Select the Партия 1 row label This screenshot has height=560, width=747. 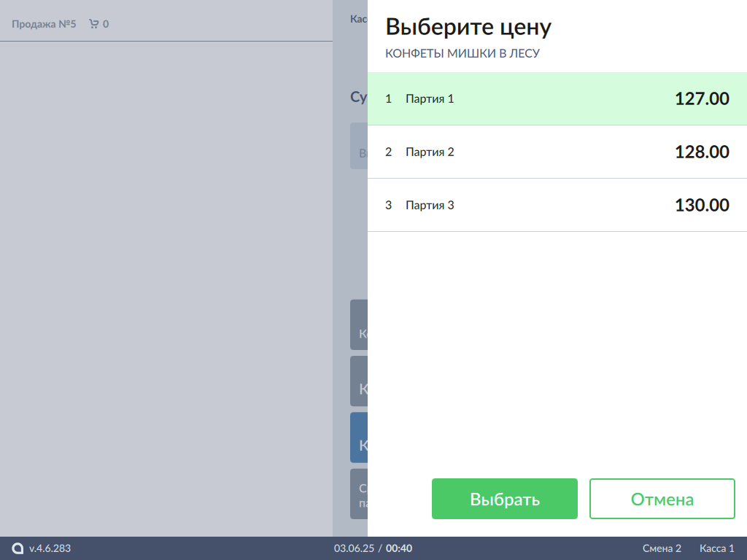pos(430,98)
